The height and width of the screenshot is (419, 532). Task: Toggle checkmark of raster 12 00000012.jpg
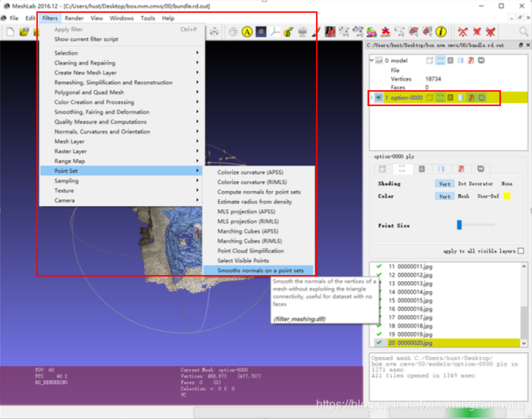pos(379,275)
